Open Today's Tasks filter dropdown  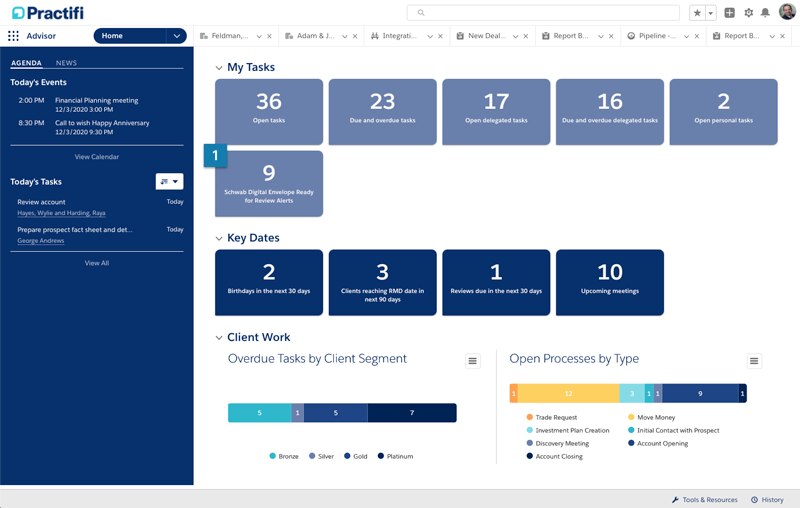point(170,181)
